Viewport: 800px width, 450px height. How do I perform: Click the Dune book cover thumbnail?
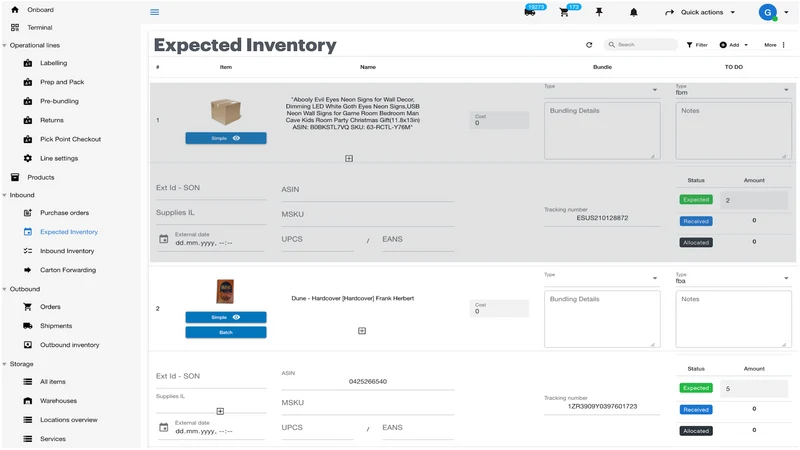pyautogui.click(x=225, y=291)
